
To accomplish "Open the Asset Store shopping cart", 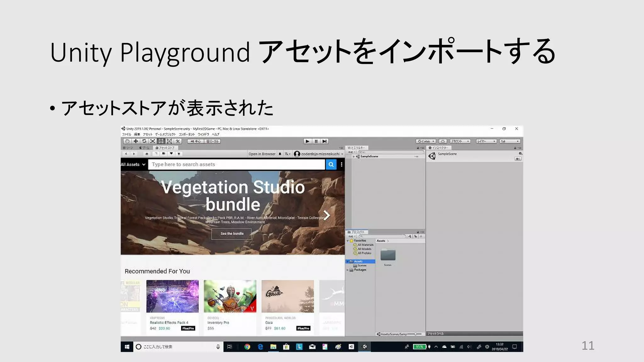I will 179,154.
